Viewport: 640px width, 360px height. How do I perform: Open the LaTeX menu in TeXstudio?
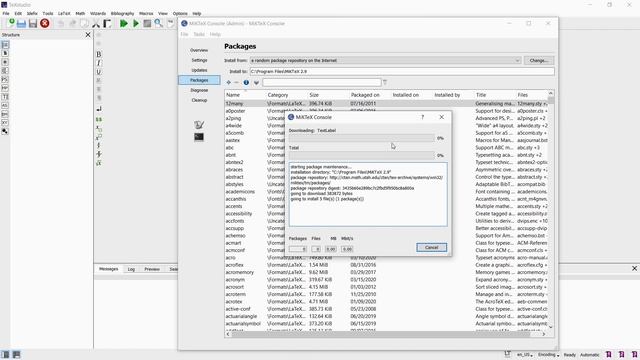click(64, 13)
